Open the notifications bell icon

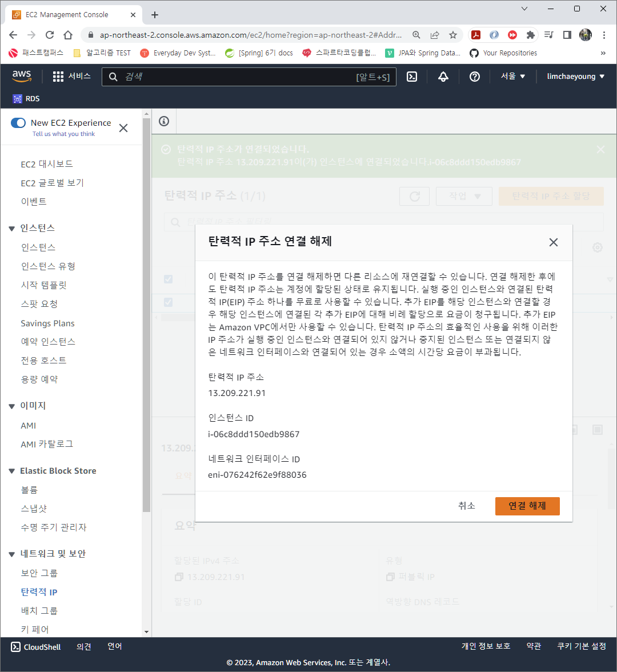443,77
